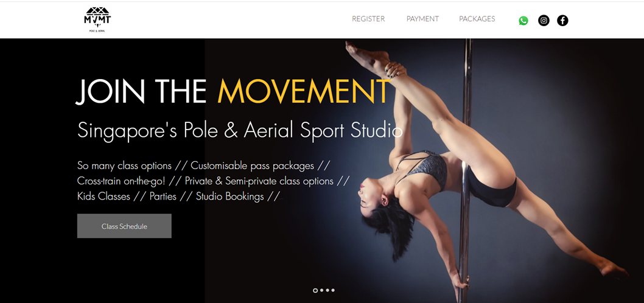
Task: Select the first active slideshow dot
Action: pos(315,290)
